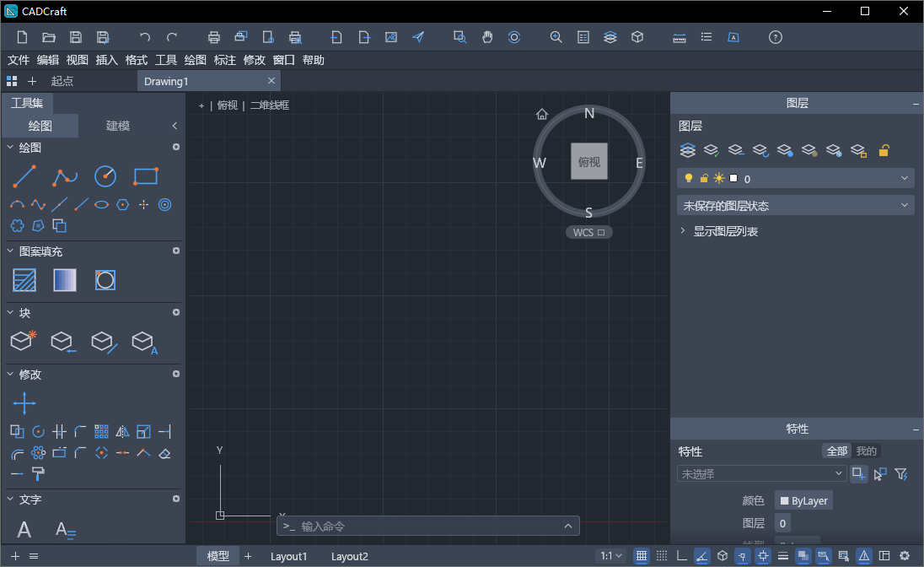Screen dimensions: 924x567
Task: Click the Insert Block icon
Action: pos(63,342)
